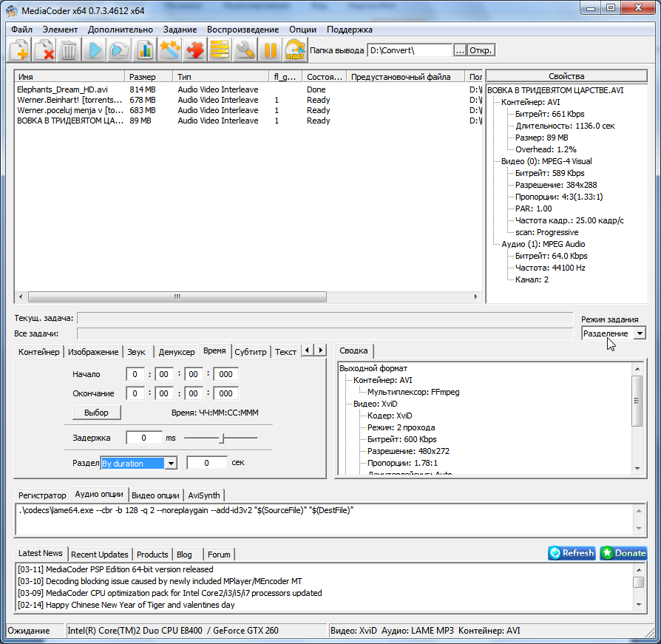Image resolution: width=661 pixels, height=644 pixels.
Task: Click the blue Play toolbar icon
Action: click(94, 50)
